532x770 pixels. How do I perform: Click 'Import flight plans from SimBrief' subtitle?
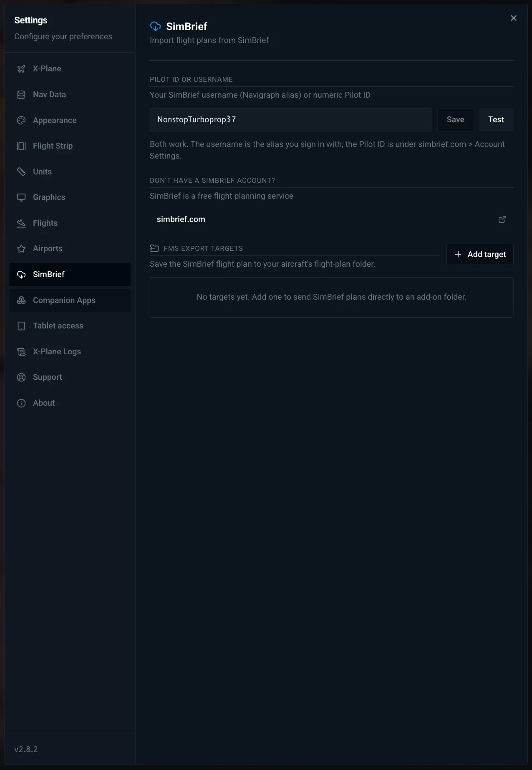click(209, 40)
